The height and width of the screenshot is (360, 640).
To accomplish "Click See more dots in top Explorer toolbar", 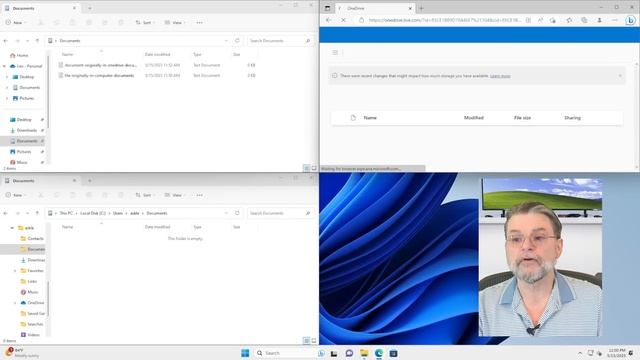I will [x=199, y=22].
